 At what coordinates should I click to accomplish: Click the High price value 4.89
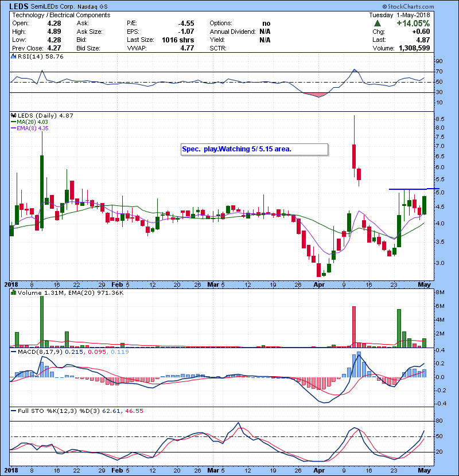pos(54,32)
